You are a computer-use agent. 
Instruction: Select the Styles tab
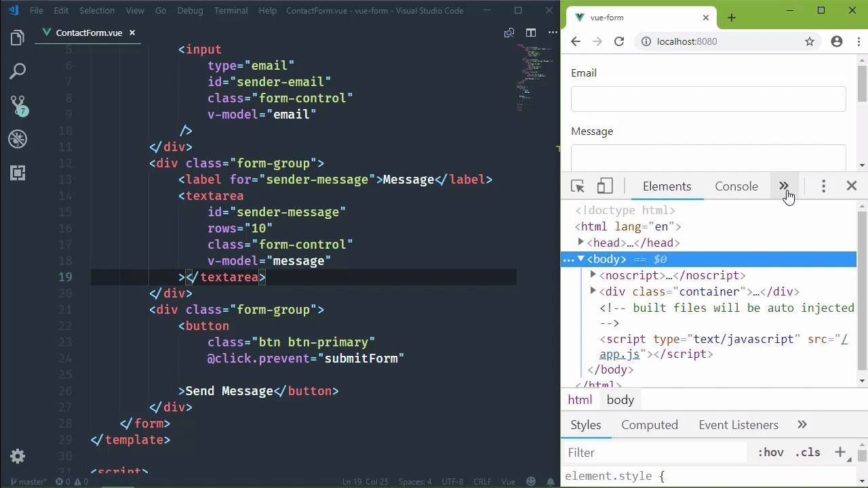pos(586,425)
